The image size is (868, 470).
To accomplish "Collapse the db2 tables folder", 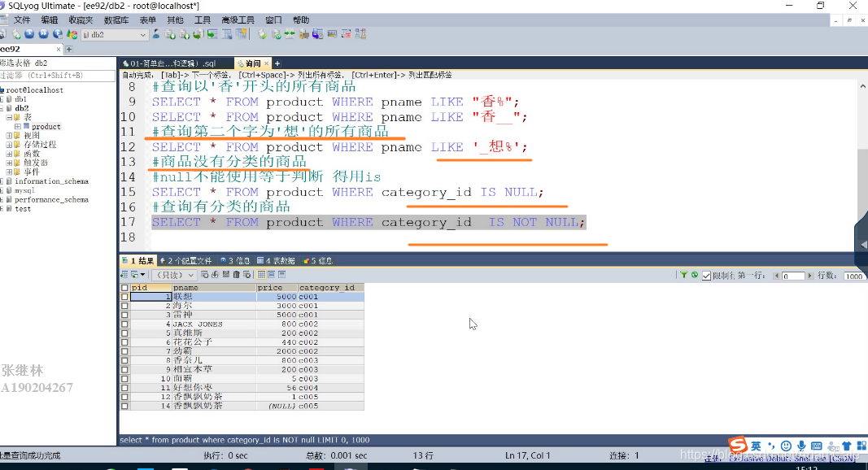I will point(9,117).
